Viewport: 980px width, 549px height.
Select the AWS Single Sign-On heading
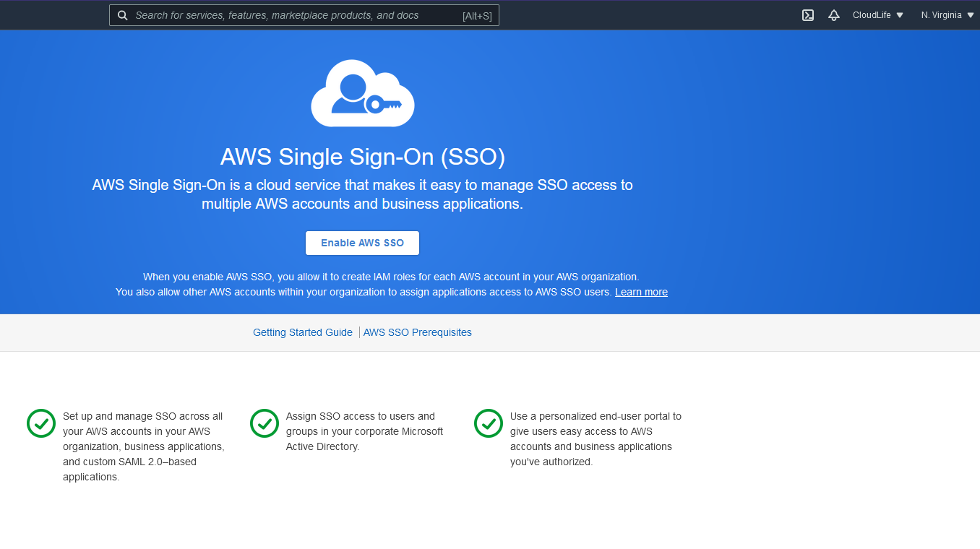pyautogui.click(x=362, y=157)
